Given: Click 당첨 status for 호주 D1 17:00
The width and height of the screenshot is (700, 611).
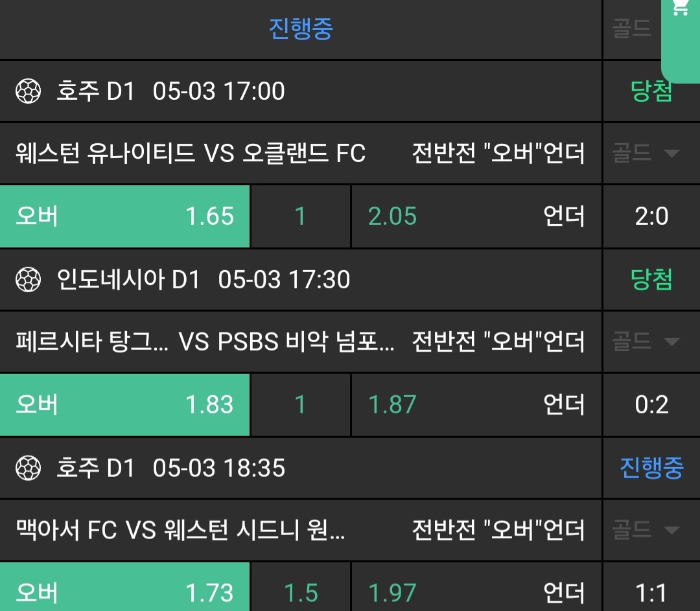Looking at the screenshot, I should 651,91.
